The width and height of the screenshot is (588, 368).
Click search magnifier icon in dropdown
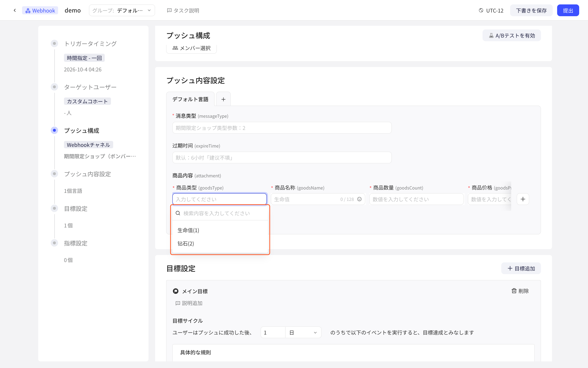click(x=178, y=213)
